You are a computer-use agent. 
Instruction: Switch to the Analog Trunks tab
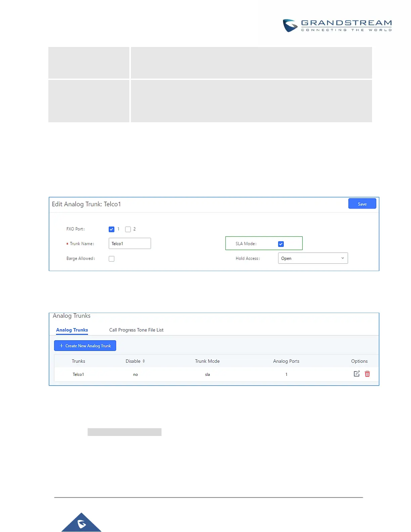72,330
